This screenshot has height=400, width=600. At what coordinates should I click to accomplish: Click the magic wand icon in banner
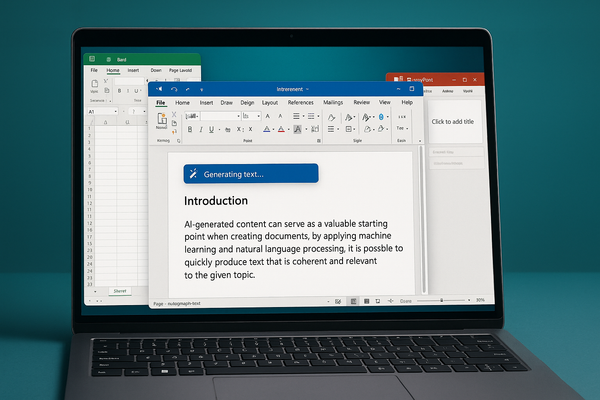tap(193, 174)
